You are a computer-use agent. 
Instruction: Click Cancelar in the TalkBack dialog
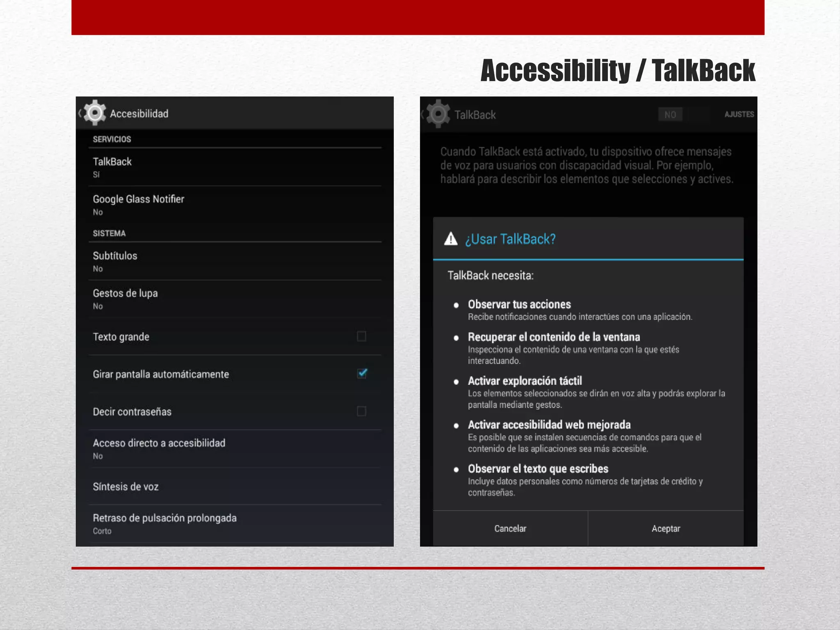tap(510, 528)
